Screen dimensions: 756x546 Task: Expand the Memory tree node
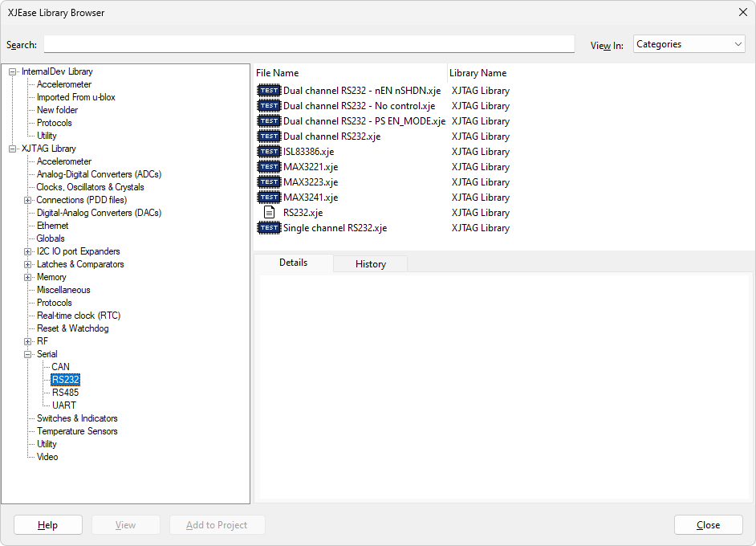28,277
